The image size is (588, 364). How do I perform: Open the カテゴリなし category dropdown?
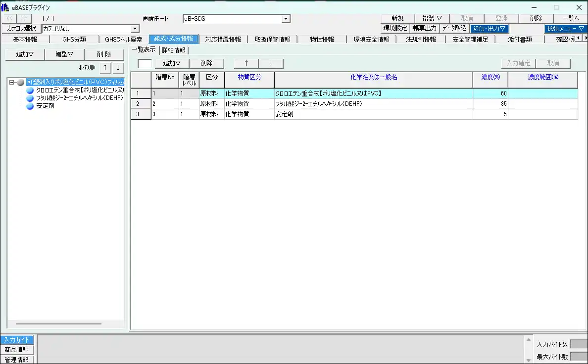(135, 29)
